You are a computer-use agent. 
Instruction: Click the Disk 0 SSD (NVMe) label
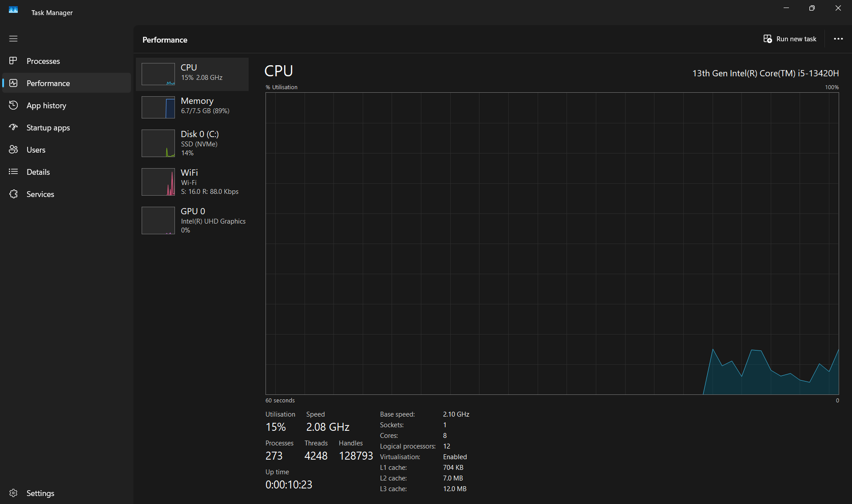click(199, 144)
